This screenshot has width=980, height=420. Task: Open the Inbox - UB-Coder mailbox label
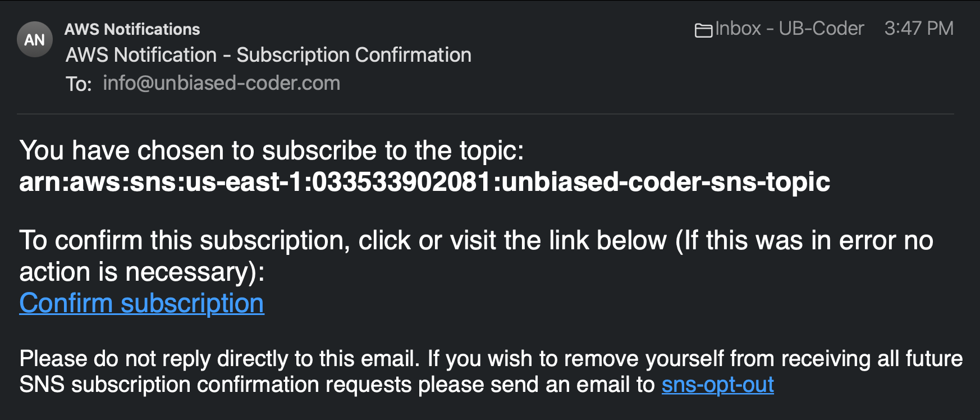[790, 29]
